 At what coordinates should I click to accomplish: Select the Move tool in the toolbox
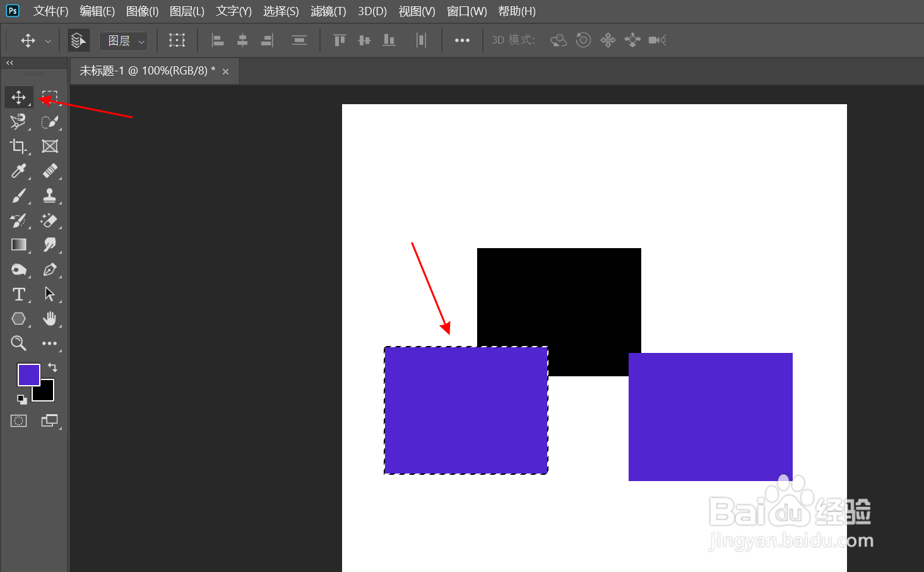point(19,97)
